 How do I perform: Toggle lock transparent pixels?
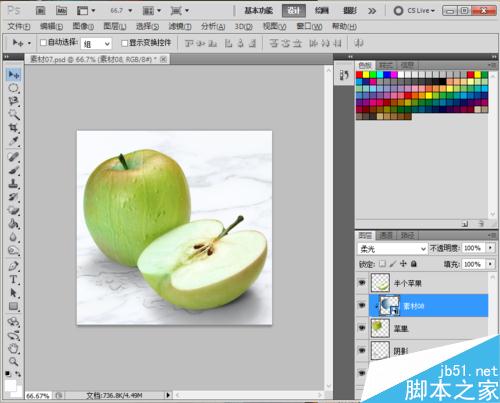pyautogui.click(x=383, y=264)
